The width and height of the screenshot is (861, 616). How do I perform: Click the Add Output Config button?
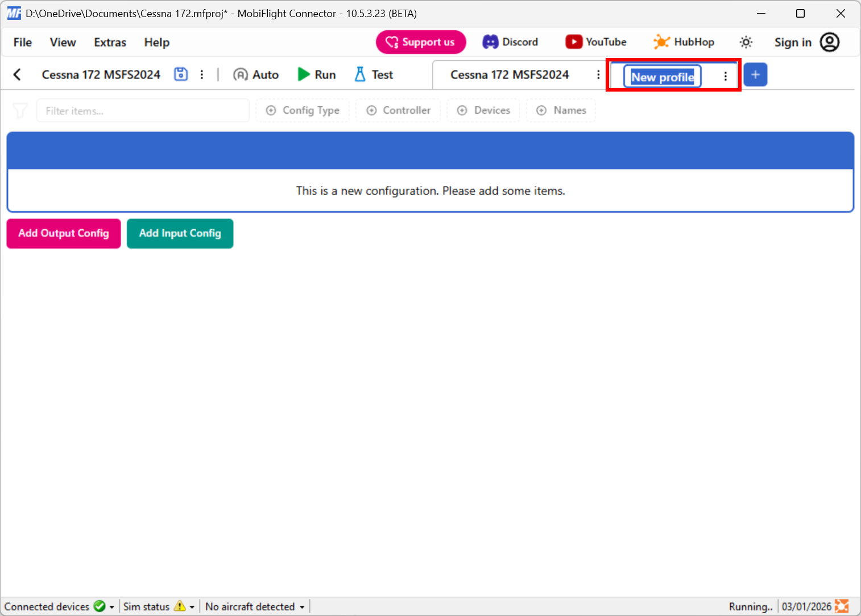[63, 233]
